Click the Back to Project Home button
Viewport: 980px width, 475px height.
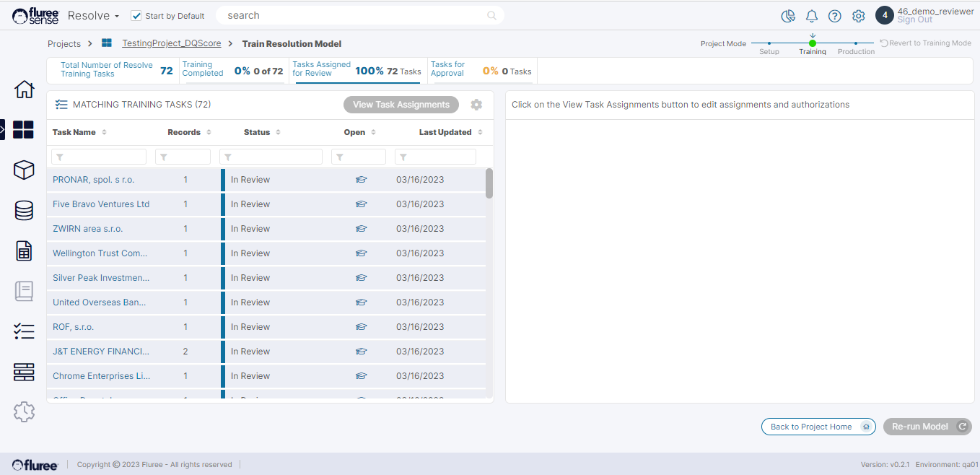tap(818, 427)
